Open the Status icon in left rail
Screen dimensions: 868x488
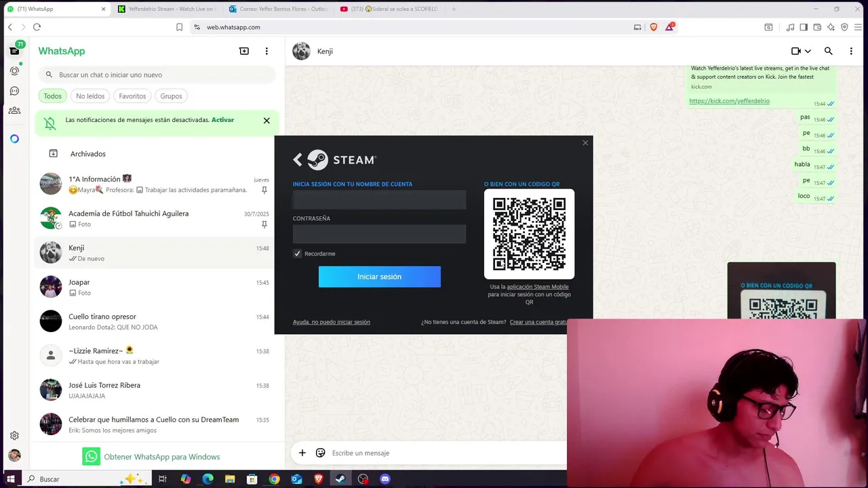point(14,70)
